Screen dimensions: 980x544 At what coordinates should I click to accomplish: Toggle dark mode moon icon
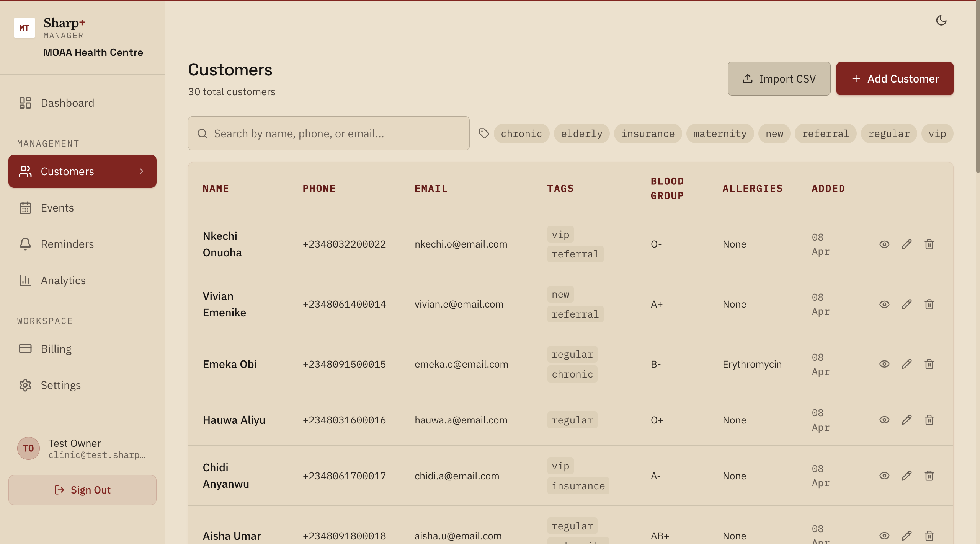(941, 20)
